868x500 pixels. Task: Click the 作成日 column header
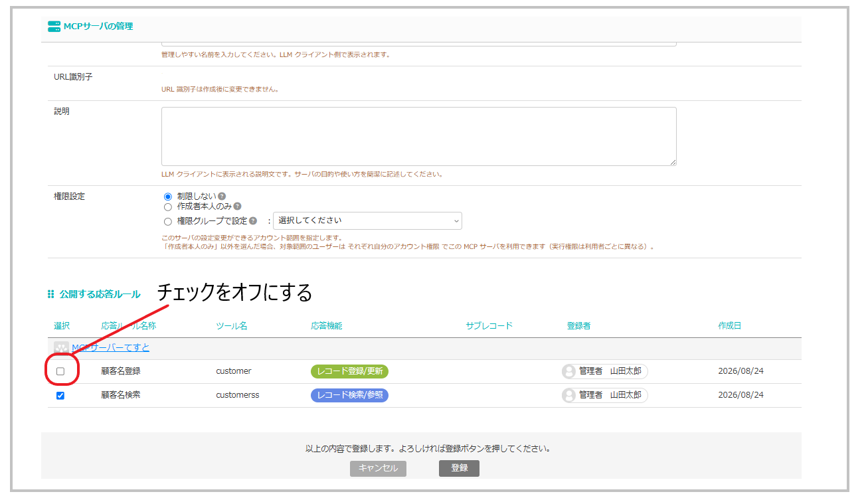[x=730, y=326]
